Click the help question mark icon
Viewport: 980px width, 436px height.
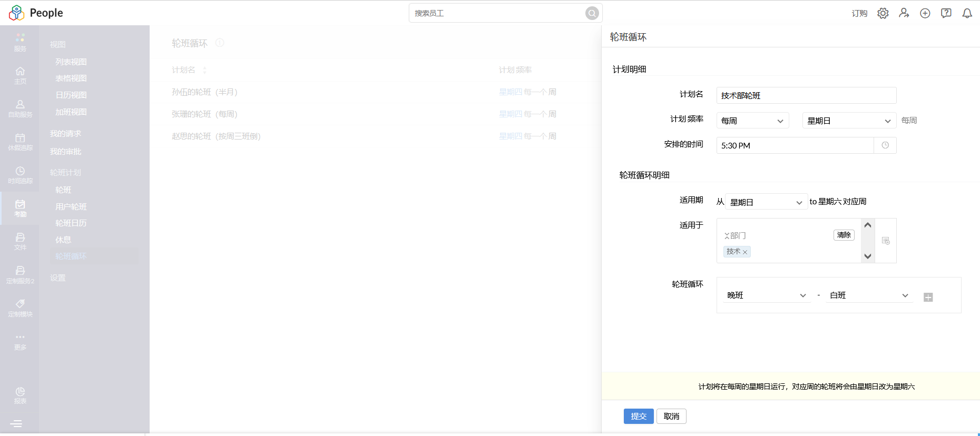[x=946, y=13]
